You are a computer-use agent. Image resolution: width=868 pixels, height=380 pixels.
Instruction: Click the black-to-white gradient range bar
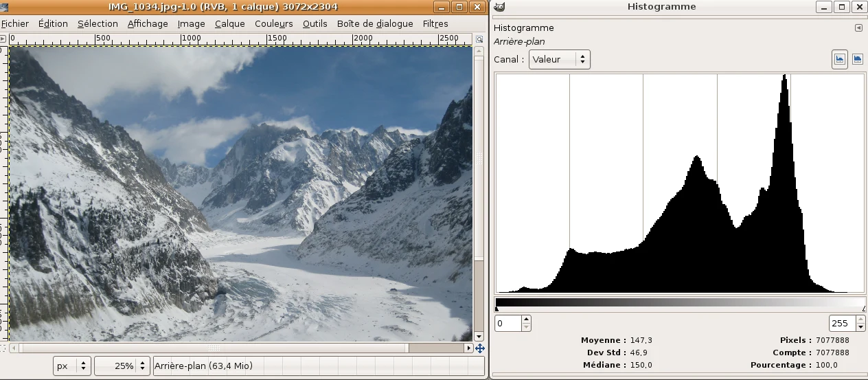pyautogui.click(x=680, y=302)
